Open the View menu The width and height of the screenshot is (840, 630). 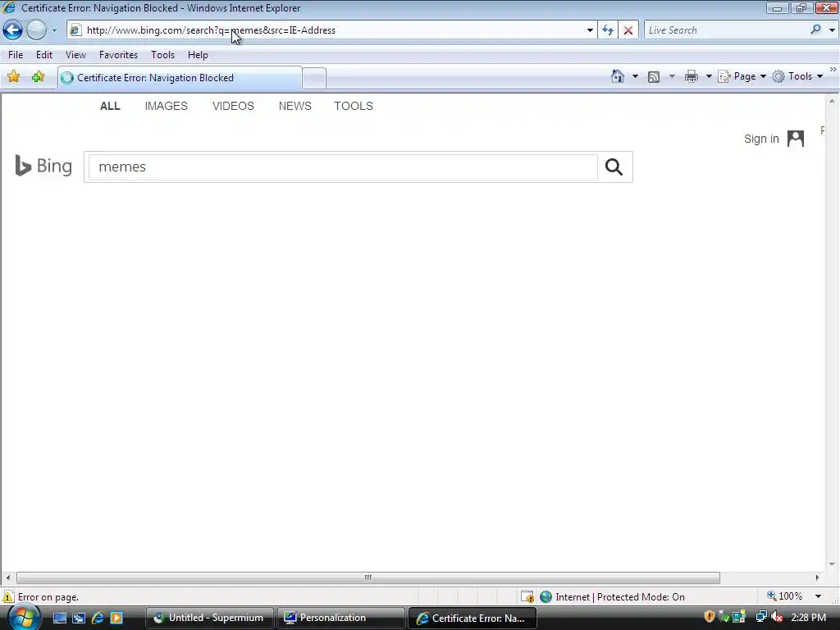pyautogui.click(x=75, y=55)
